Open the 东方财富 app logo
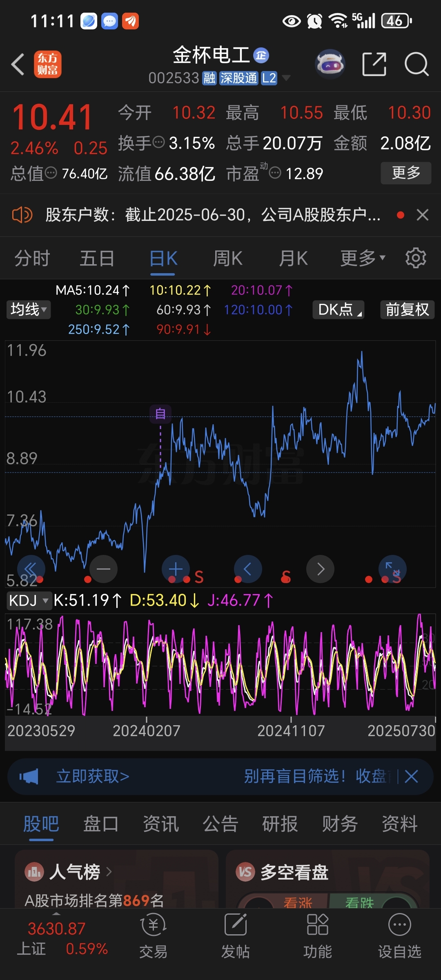This screenshot has width=441, height=980. [x=48, y=65]
